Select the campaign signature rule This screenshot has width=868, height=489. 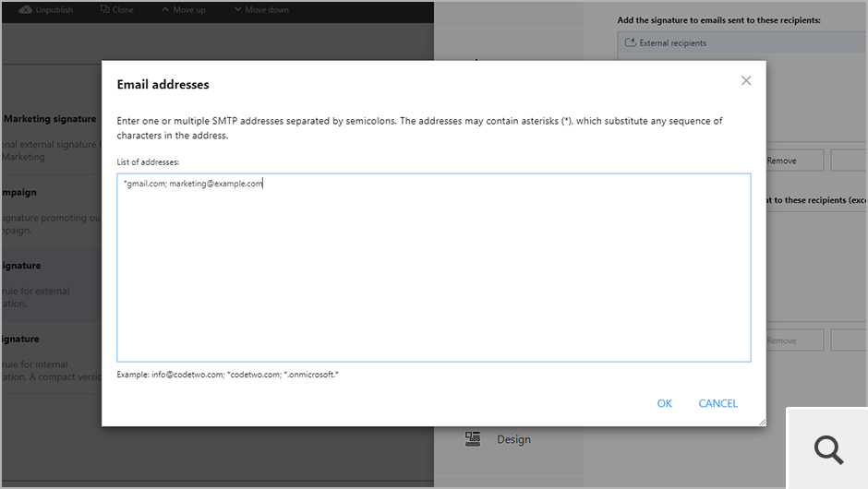coord(52,210)
